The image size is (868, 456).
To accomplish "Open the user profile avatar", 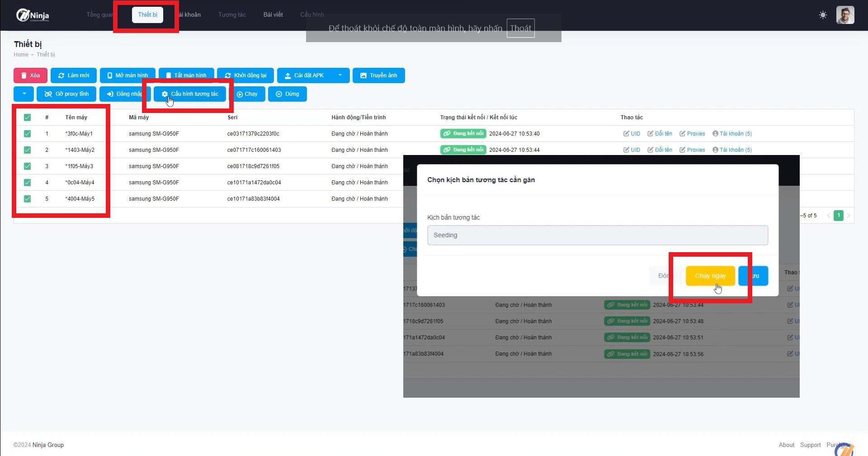I will click(x=845, y=15).
